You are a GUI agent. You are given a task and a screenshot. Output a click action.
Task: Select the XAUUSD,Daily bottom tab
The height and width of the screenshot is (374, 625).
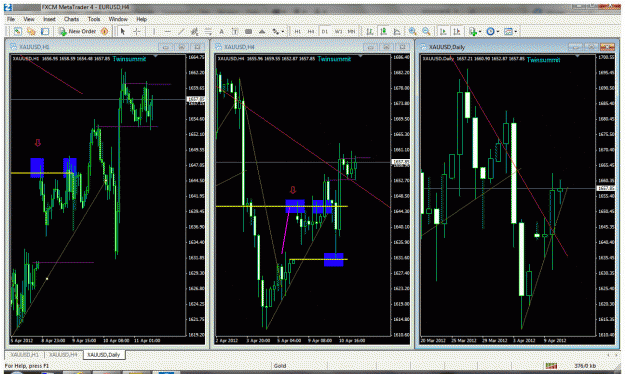click(104, 354)
